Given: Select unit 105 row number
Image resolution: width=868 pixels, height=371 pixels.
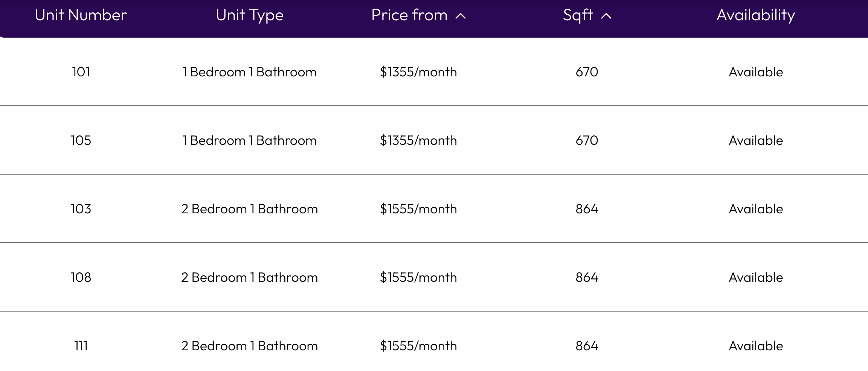Looking at the screenshot, I should click(x=81, y=140).
